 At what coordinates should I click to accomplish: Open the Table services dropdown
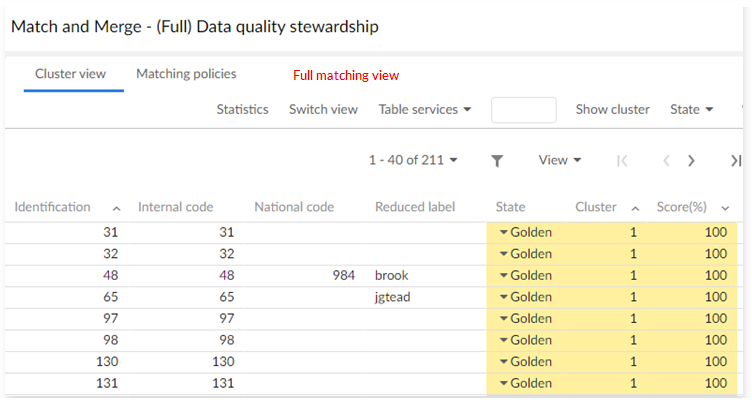click(x=425, y=109)
